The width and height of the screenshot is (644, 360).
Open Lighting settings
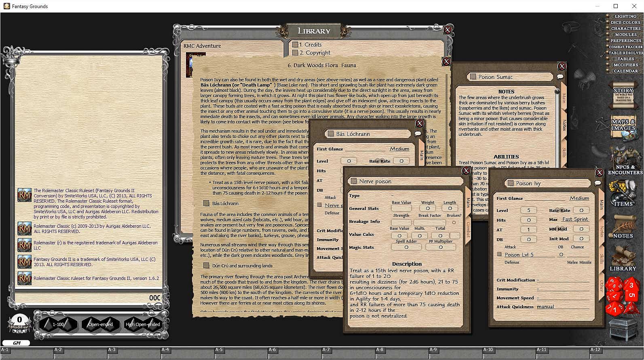(625, 17)
